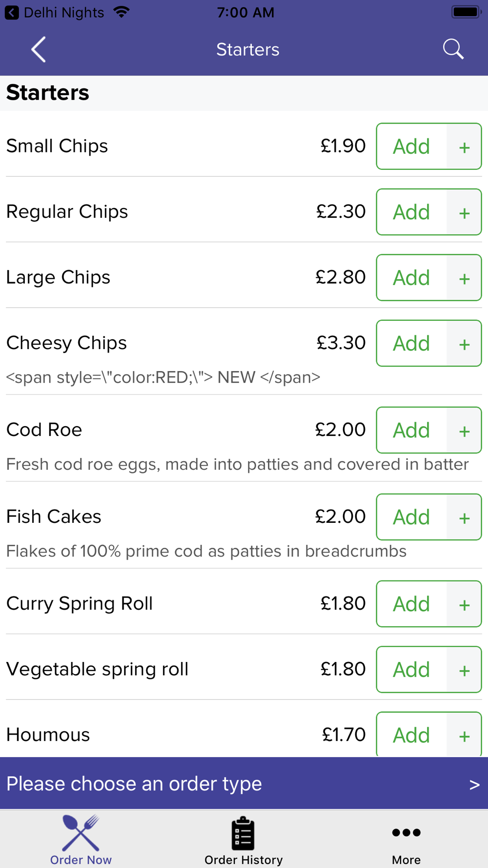
Task: Hit plus icon for Houmous
Action: click(464, 735)
